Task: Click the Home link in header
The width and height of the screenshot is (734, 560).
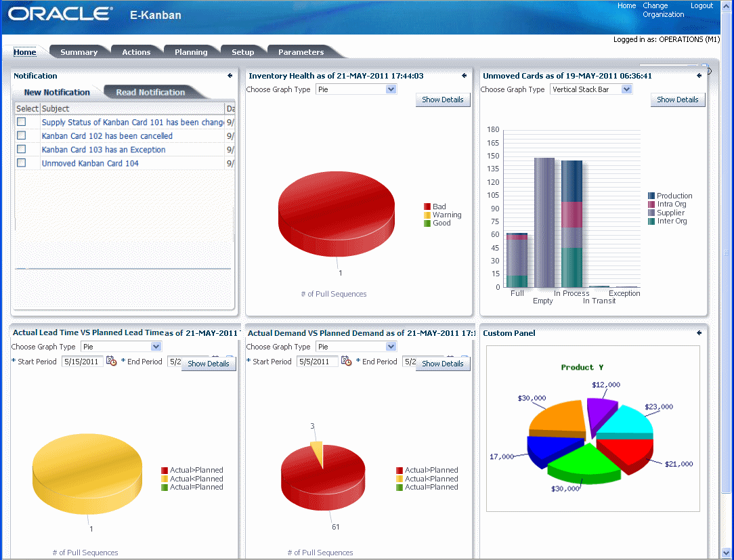Action: (x=626, y=5)
